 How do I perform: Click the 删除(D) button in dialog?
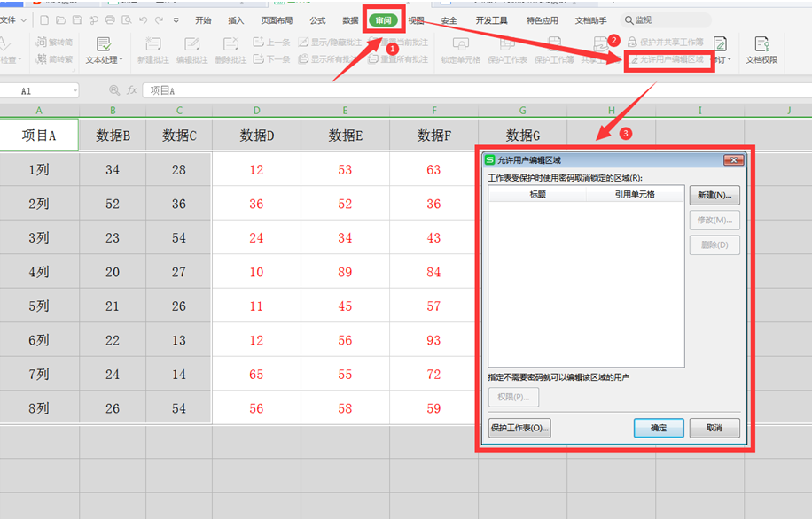pos(714,244)
